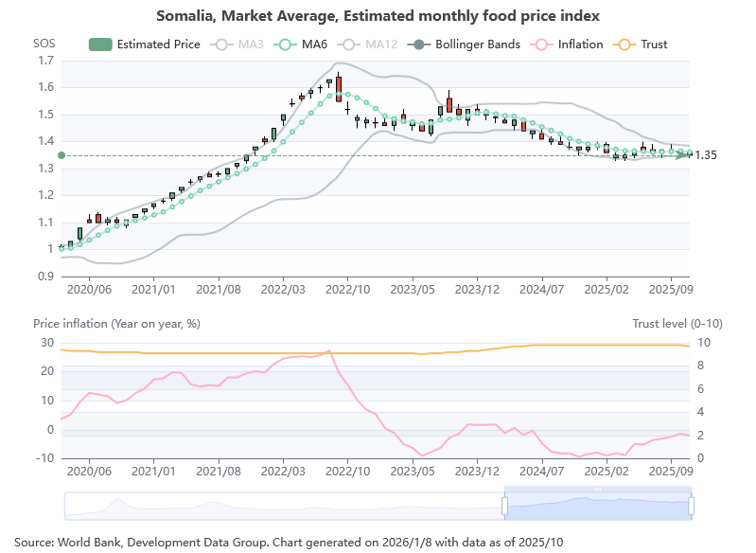This screenshot has height=553, width=756.
Task: Click the selected range in zoom slider
Action: (x=598, y=507)
